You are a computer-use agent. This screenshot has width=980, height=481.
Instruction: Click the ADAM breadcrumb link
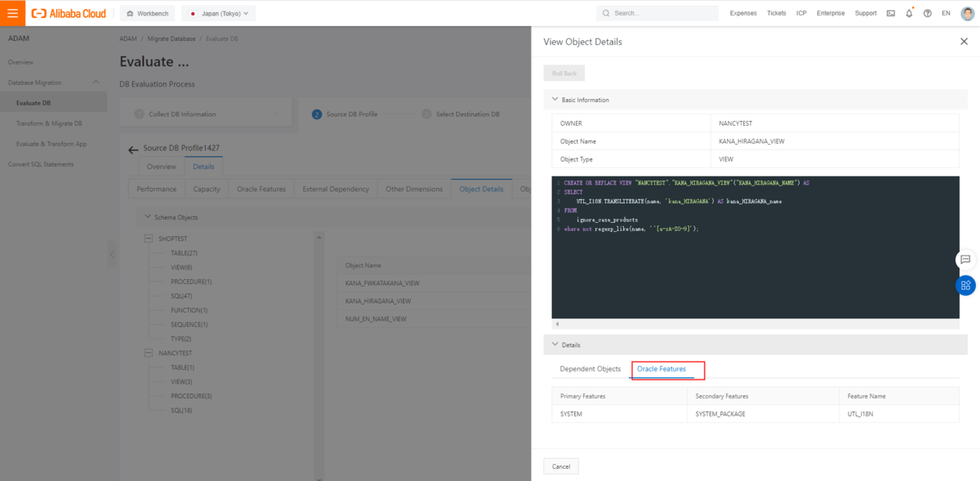coord(128,38)
